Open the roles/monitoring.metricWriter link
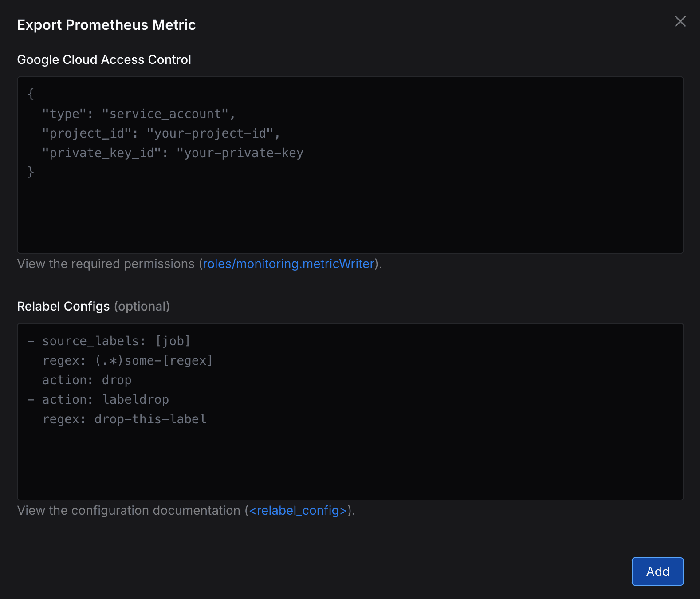Viewport: 700px width, 599px height. click(289, 264)
